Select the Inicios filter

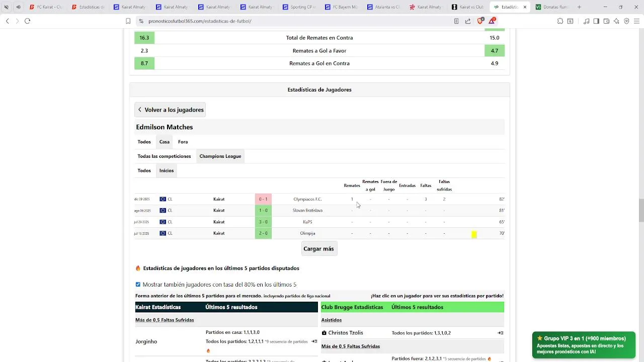167,171
